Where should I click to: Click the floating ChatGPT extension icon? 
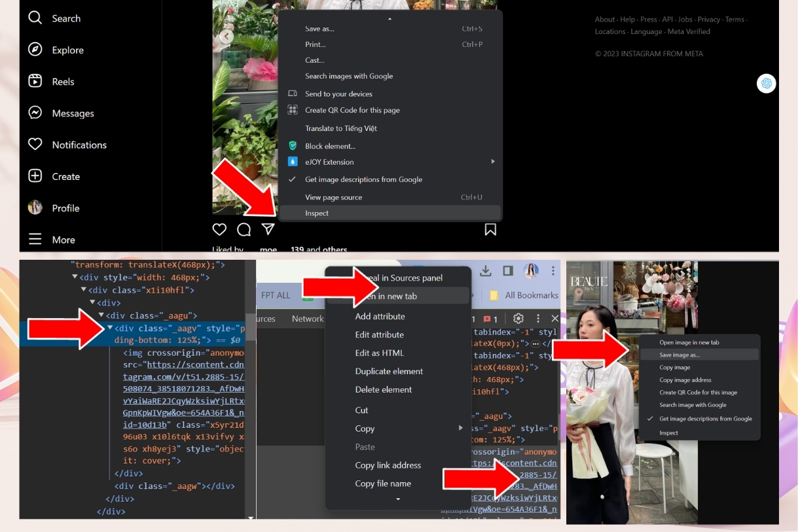(x=767, y=83)
